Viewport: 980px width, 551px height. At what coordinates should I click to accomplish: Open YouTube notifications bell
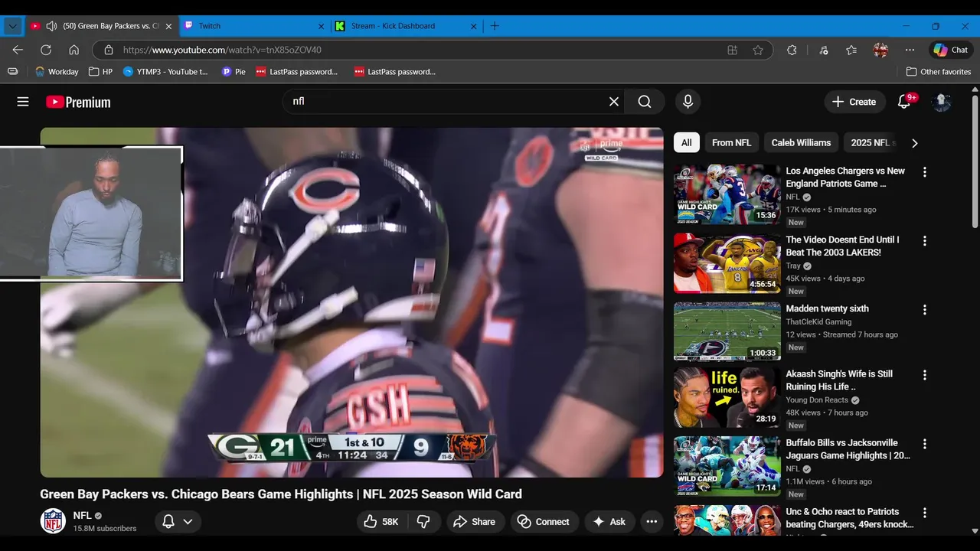(904, 102)
